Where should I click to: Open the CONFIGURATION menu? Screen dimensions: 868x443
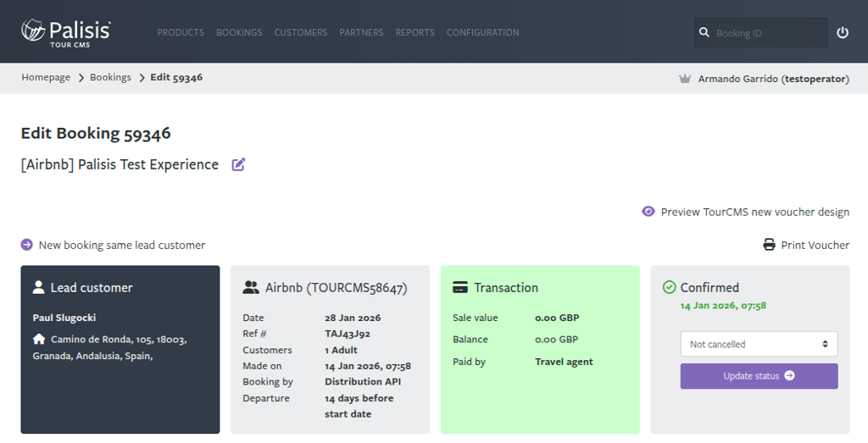click(x=482, y=33)
